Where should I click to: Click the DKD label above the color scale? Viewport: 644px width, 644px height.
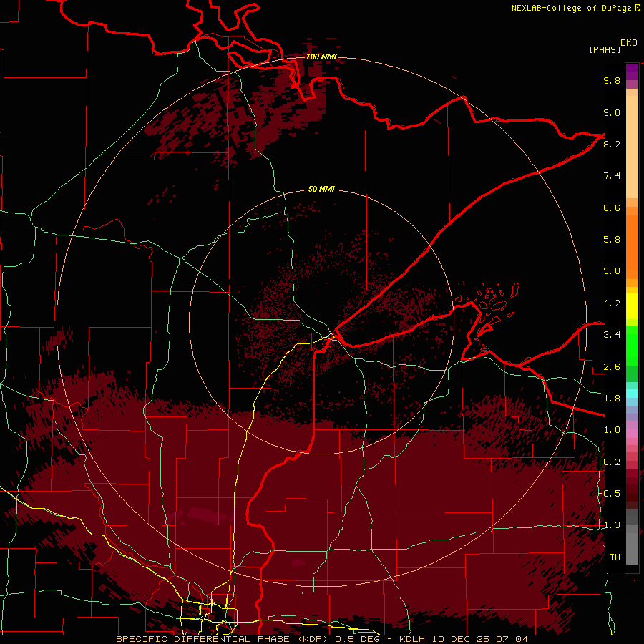click(x=628, y=43)
